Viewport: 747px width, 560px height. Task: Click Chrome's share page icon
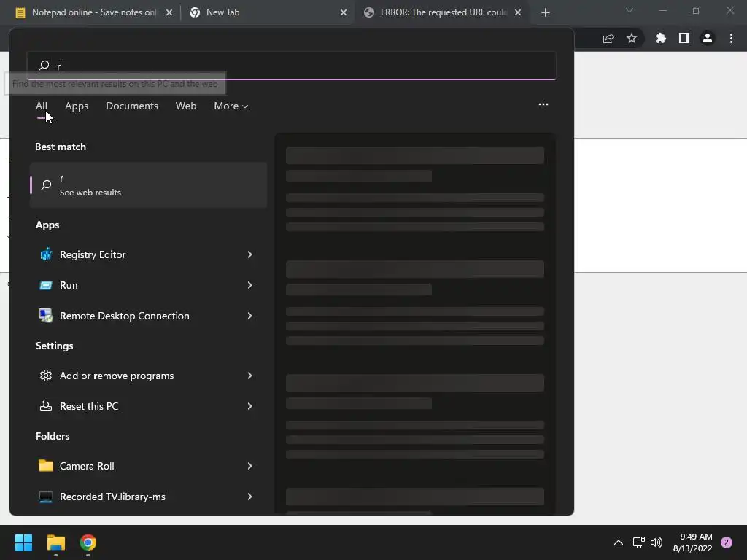(x=608, y=39)
